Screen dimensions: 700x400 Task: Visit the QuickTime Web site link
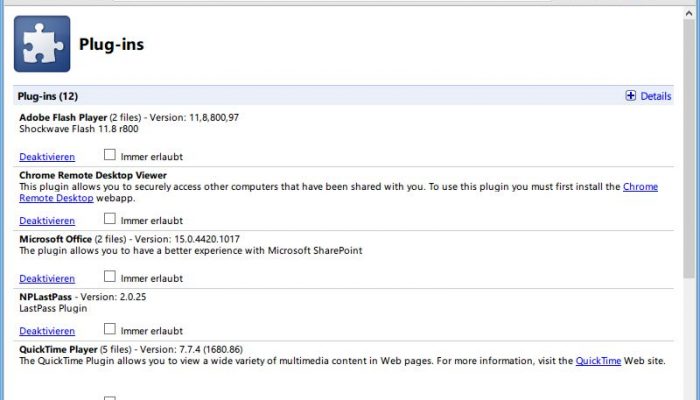(598, 361)
